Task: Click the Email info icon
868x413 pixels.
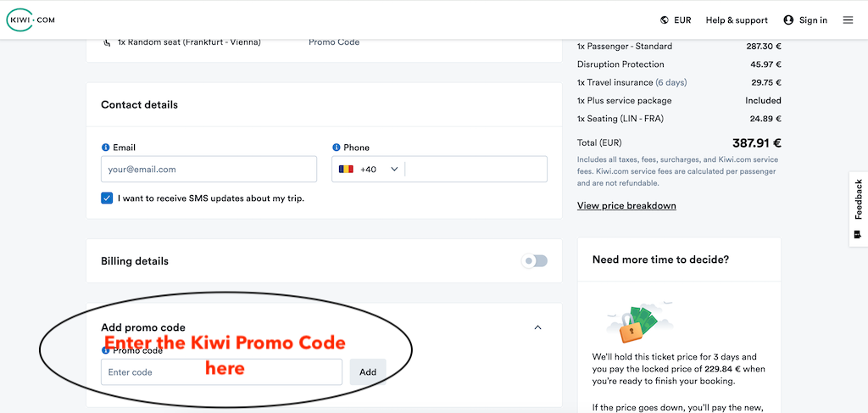Action: pos(105,147)
